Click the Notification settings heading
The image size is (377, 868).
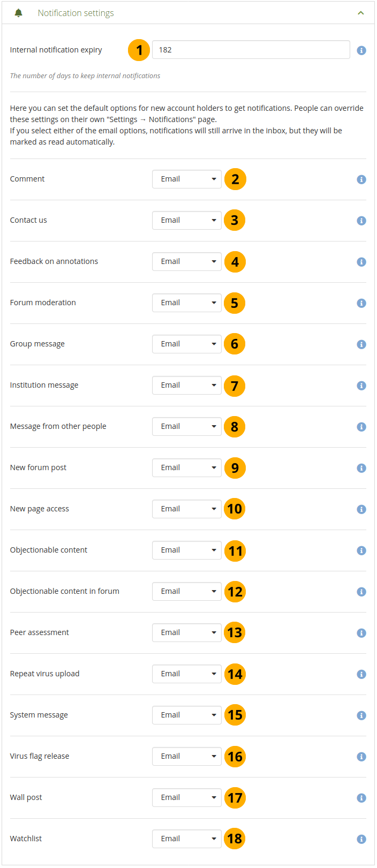pos(76,13)
